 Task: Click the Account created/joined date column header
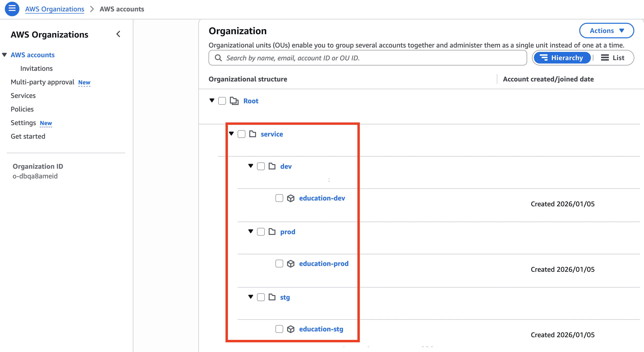coord(548,79)
